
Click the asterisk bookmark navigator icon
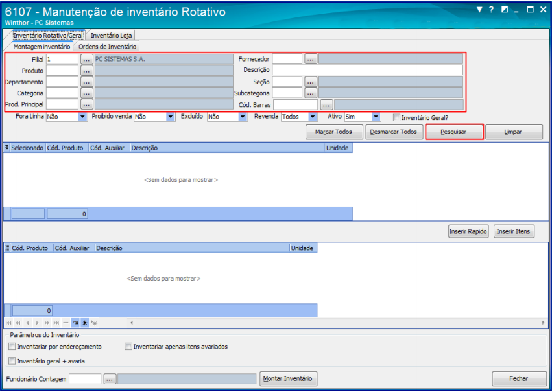click(84, 323)
